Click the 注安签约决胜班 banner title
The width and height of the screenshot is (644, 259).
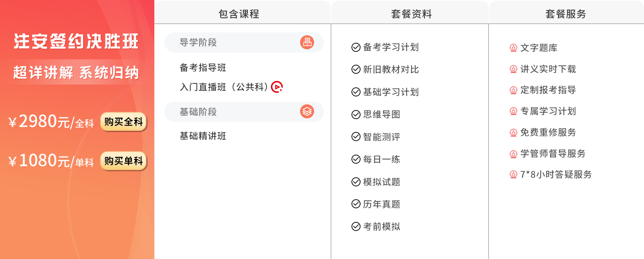point(76,41)
